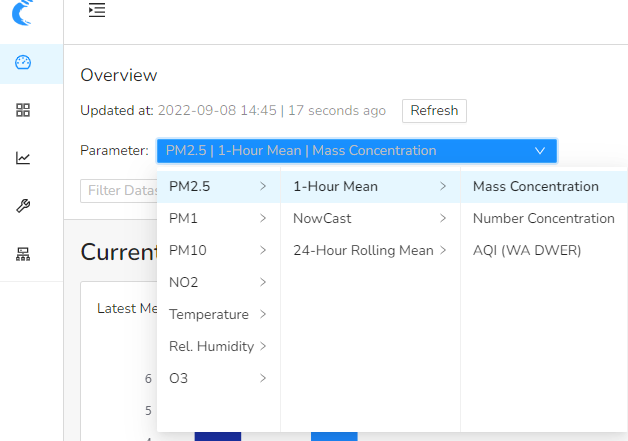Expand the NO2 parameter option
The height and width of the screenshot is (441, 628).
coord(217,282)
